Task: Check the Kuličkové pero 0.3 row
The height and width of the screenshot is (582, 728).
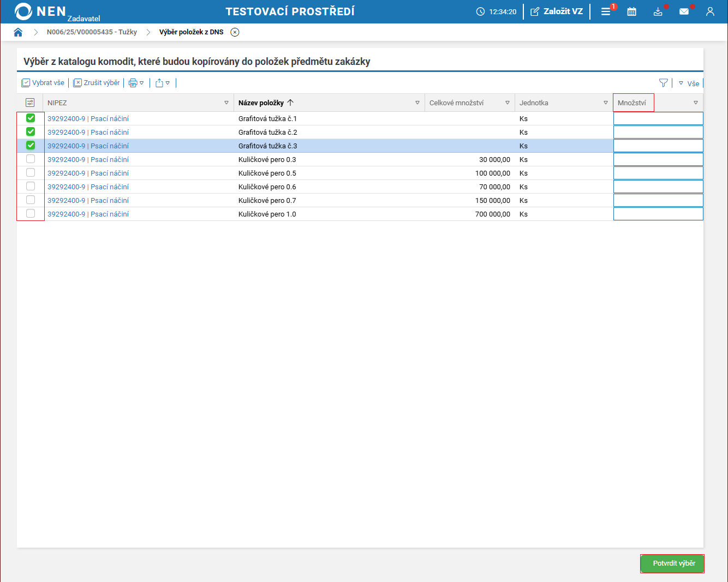Action: pos(31,159)
